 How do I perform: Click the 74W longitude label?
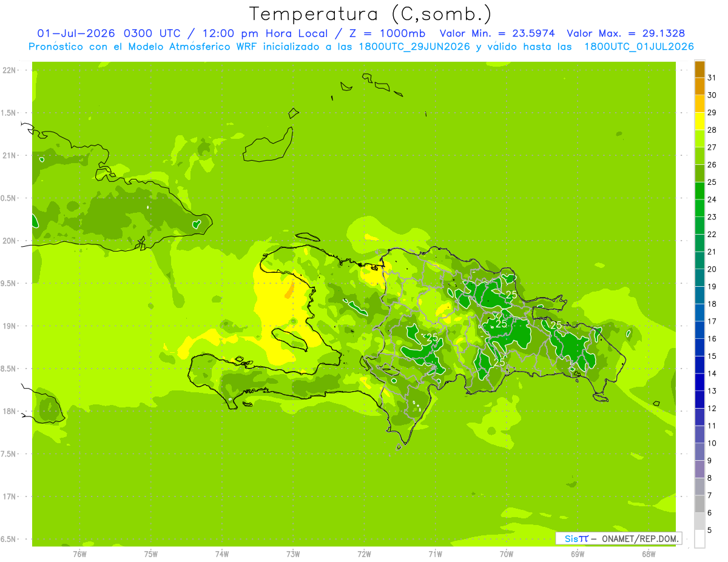[222, 554]
